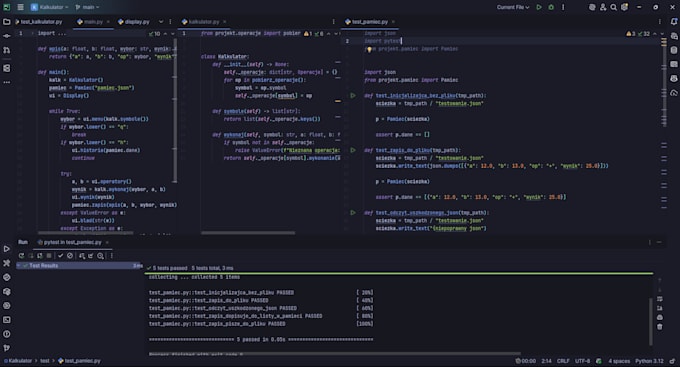680x367 pixels.
Task: Open Terminal tool window
Action: pos(7,320)
